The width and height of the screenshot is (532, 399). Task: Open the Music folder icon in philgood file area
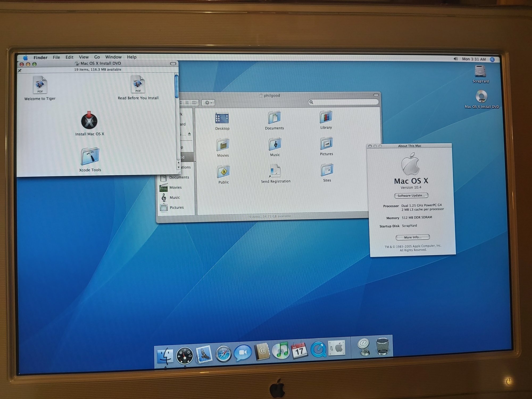click(275, 144)
